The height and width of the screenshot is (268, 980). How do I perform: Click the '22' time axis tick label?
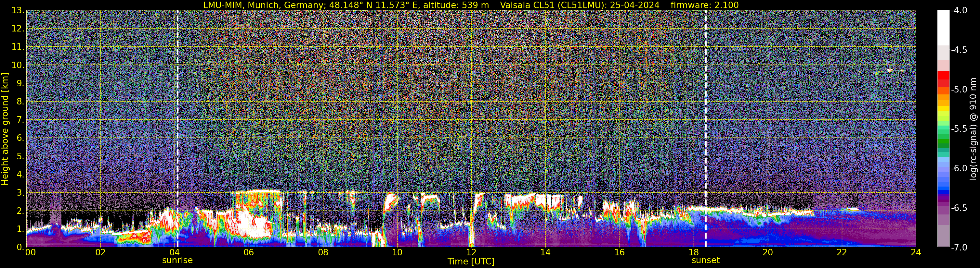842,253
